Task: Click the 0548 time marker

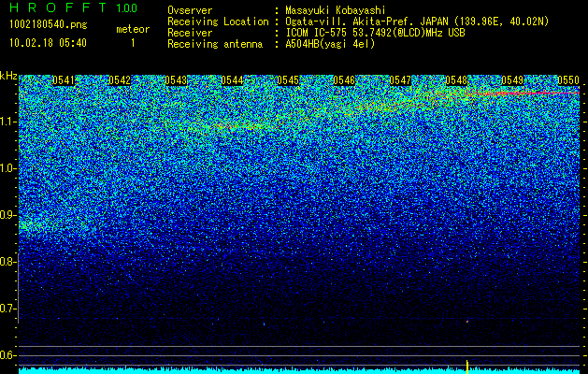Action: 456,80
